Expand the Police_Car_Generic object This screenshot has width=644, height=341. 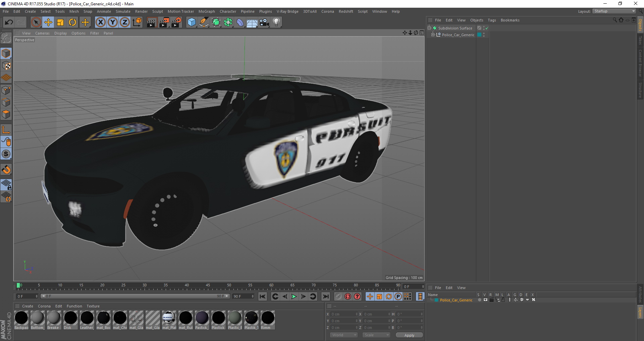(433, 35)
